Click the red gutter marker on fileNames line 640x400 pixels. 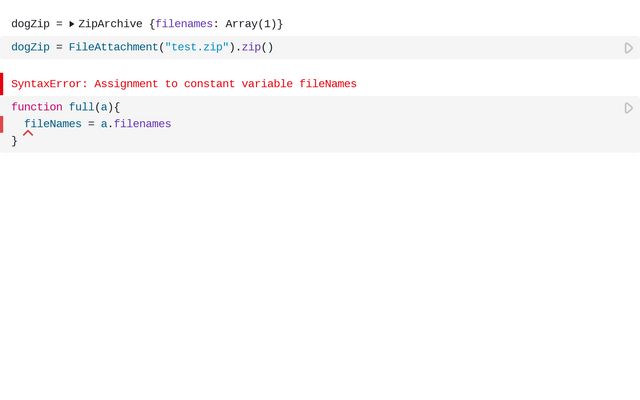click(2, 124)
